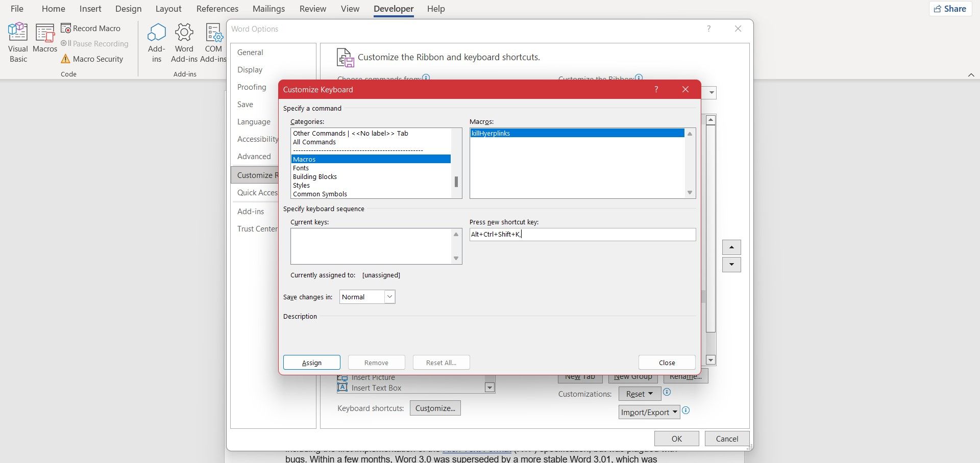Select the Common Symbols category
This screenshot has width=980, height=463.
coord(371,194)
